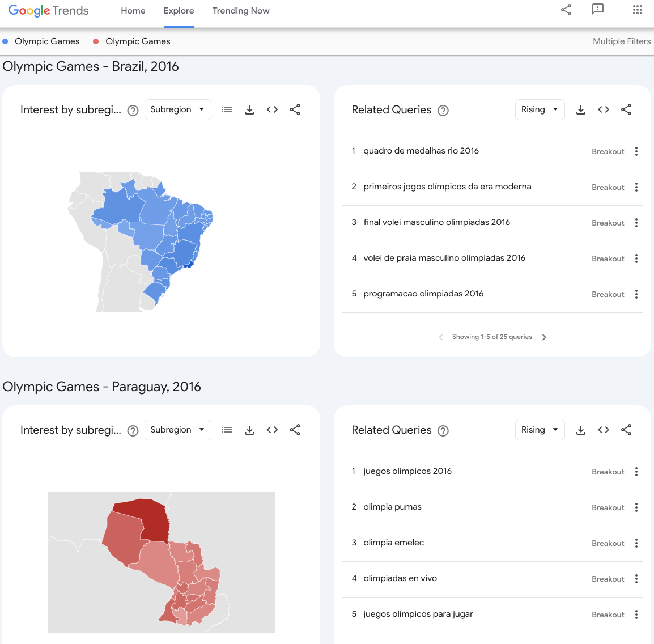Open help for Brazil Interest by subregion
Viewport: 654px width, 644px height.
click(x=133, y=111)
